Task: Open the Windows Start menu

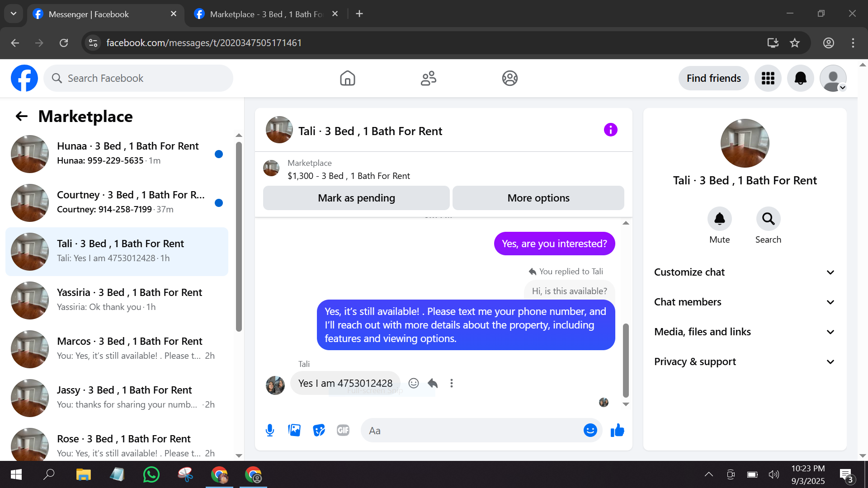Action: 16,474
